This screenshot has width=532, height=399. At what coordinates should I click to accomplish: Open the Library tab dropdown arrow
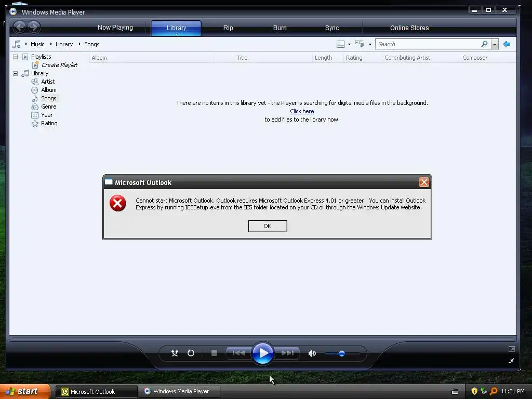tap(177, 34)
